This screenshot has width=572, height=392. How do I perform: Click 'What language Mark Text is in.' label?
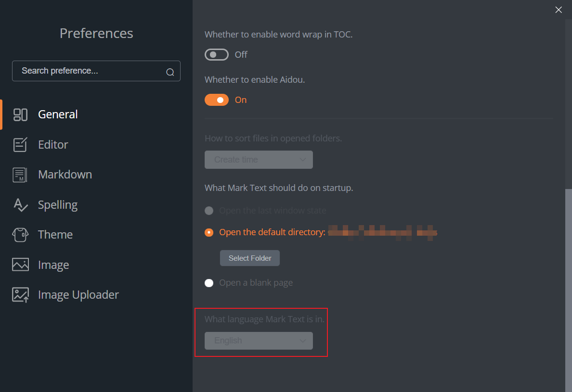[264, 319]
